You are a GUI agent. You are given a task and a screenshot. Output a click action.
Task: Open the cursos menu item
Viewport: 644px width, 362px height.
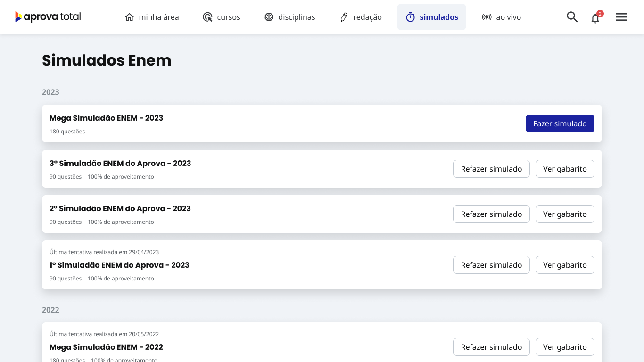(222, 17)
